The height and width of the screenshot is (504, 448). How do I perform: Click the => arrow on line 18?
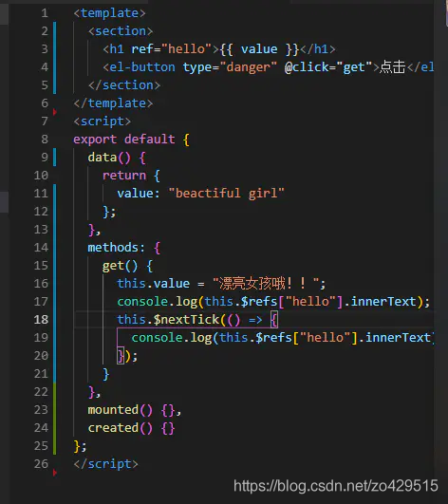pos(255,320)
